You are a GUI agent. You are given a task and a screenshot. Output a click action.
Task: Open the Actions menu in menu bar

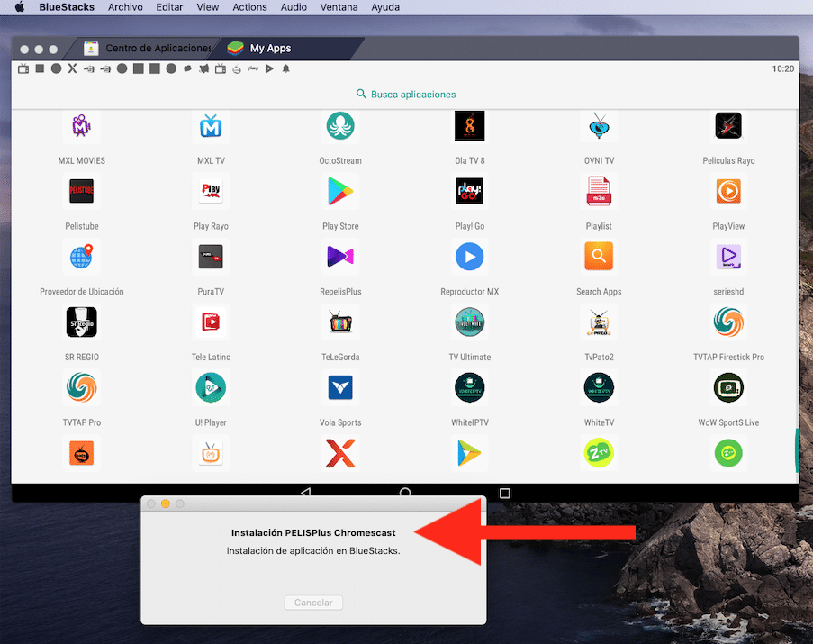click(x=249, y=7)
